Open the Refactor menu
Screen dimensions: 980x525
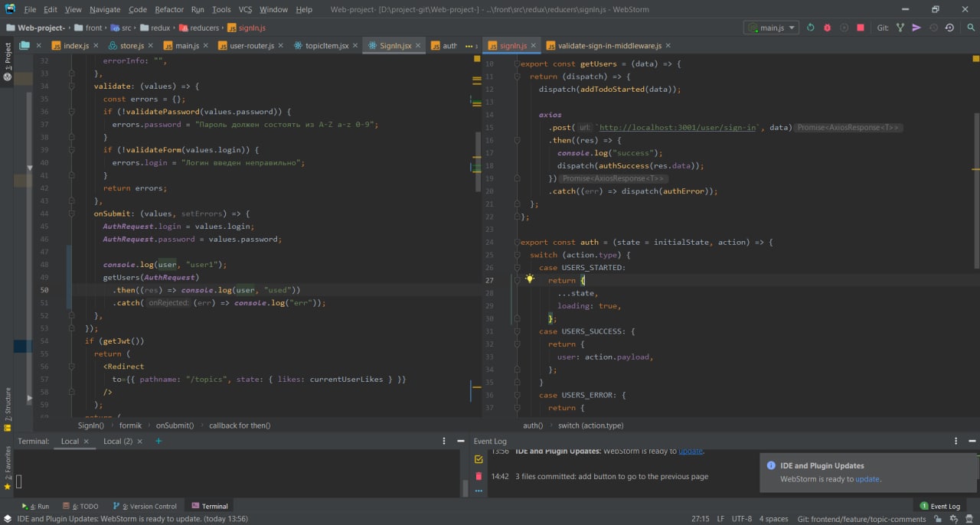(x=169, y=9)
